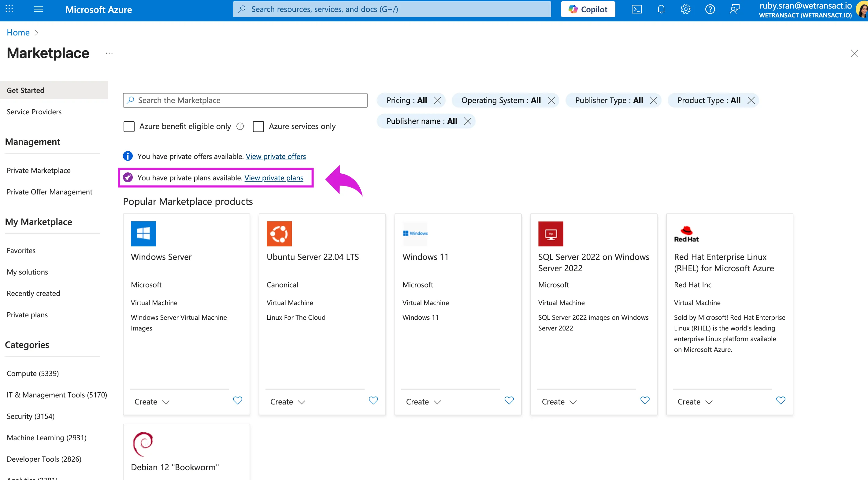Open the feedback person icon
Image resolution: width=868 pixels, height=480 pixels.
pos(734,9)
